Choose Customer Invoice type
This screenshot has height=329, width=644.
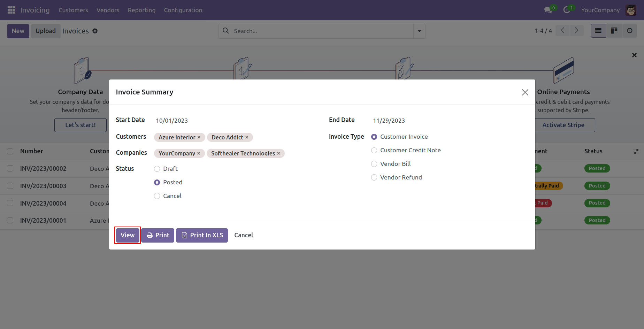point(374,137)
